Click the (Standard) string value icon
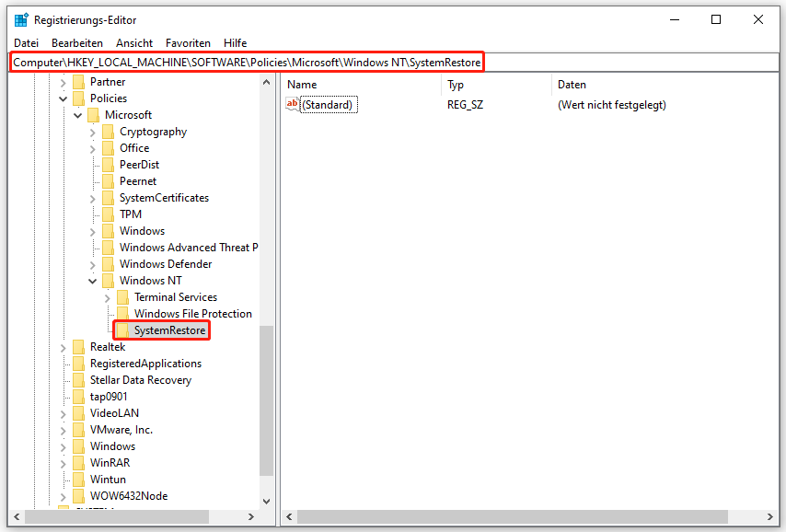Image resolution: width=786 pixels, height=532 pixels. (x=293, y=105)
